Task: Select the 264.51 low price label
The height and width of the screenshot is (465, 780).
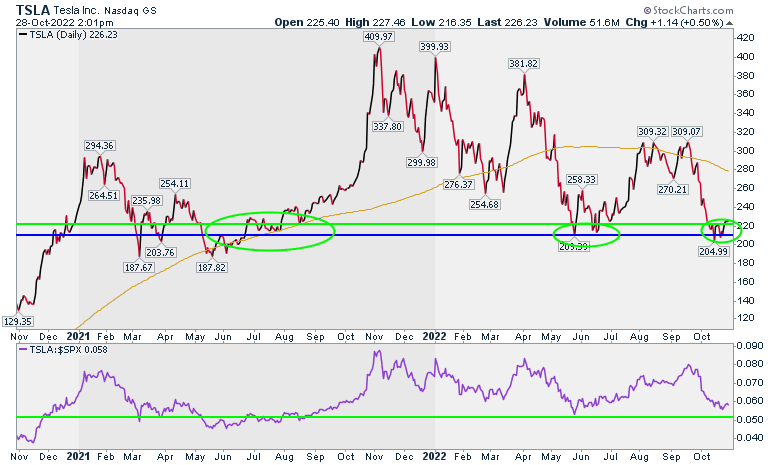Action: coord(104,196)
